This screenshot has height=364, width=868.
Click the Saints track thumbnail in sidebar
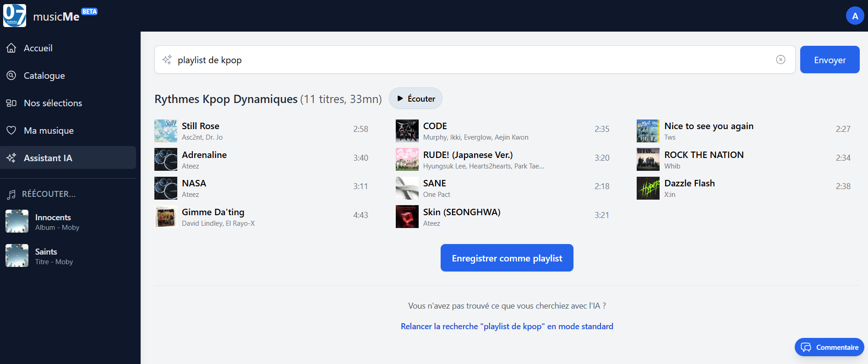tap(17, 255)
